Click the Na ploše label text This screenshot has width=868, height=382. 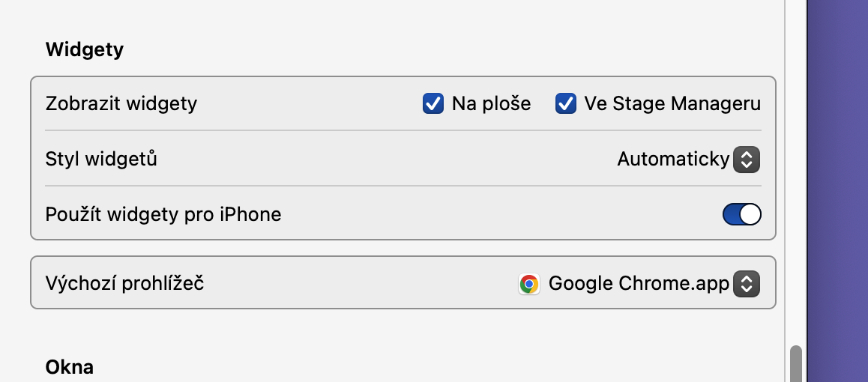click(491, 103)
